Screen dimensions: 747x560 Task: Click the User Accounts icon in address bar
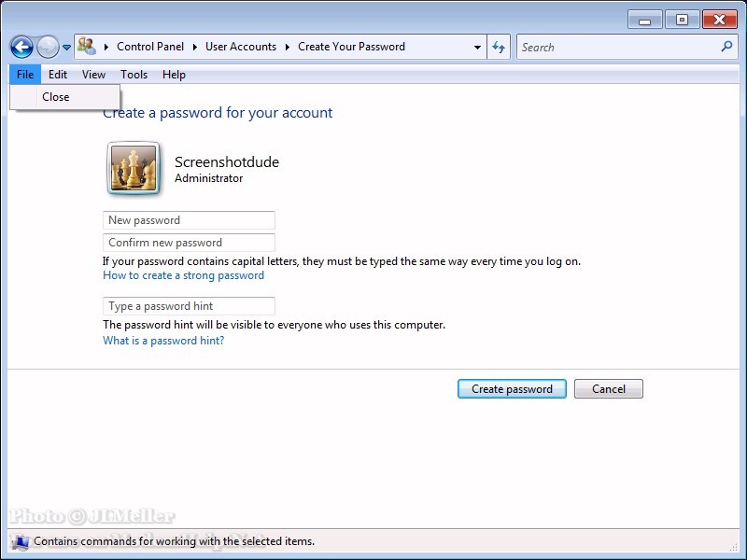pyautogui.click(x=87, y=46)
